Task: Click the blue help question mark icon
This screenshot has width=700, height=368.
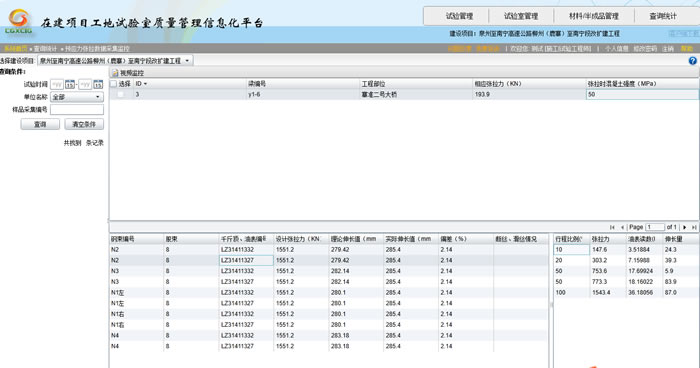Action: point(692,61)
